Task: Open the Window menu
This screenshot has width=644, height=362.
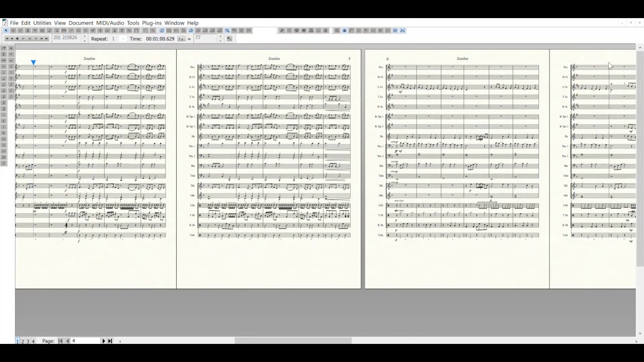Action: coord(175,23)
